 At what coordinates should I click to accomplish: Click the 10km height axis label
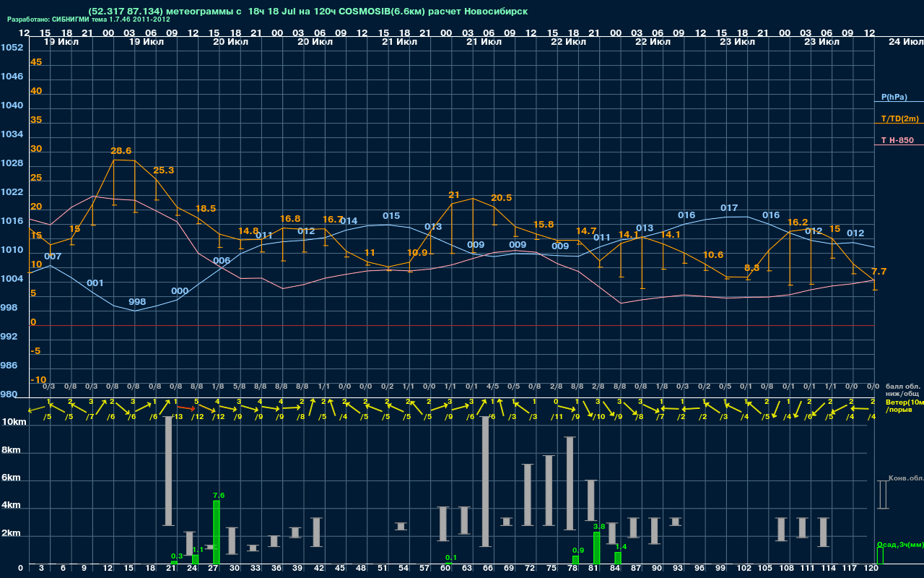point(14,421)
